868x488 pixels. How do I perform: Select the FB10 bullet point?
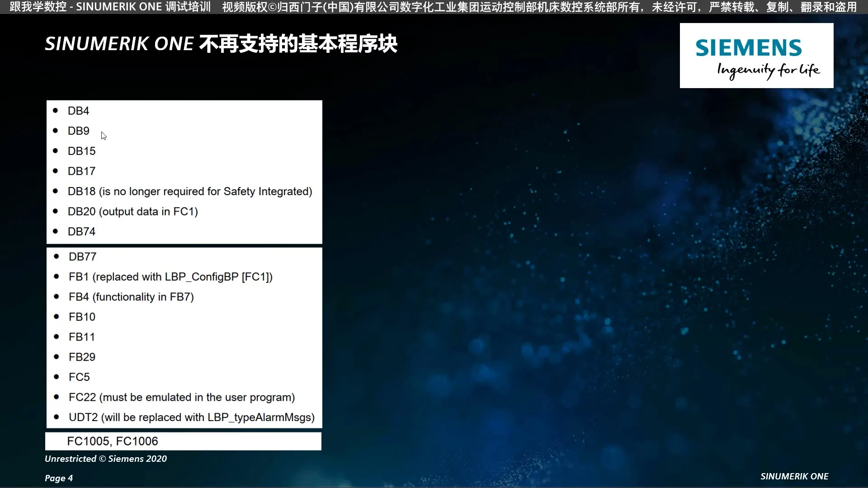(x=82, y=317)
